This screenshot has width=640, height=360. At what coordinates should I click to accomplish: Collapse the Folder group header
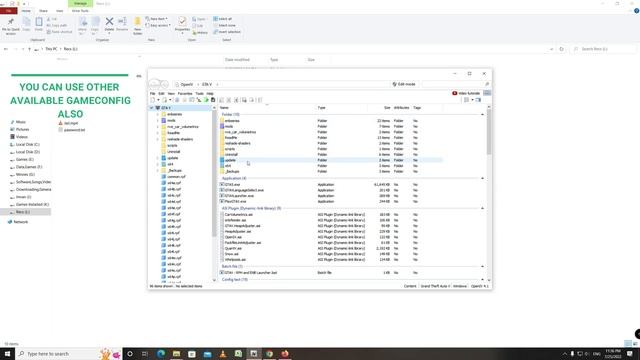pyautogui.click(x=482, y=115)
